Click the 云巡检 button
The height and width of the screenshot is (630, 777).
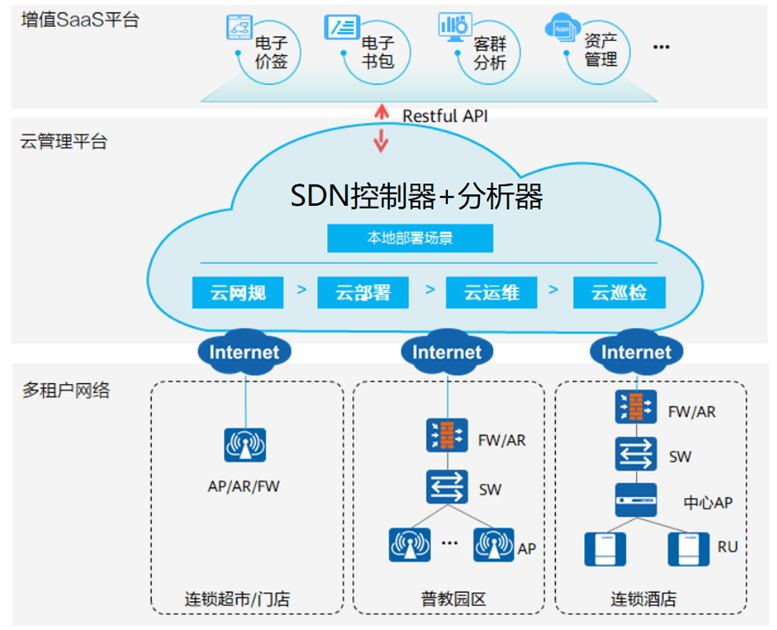point(618,293)
